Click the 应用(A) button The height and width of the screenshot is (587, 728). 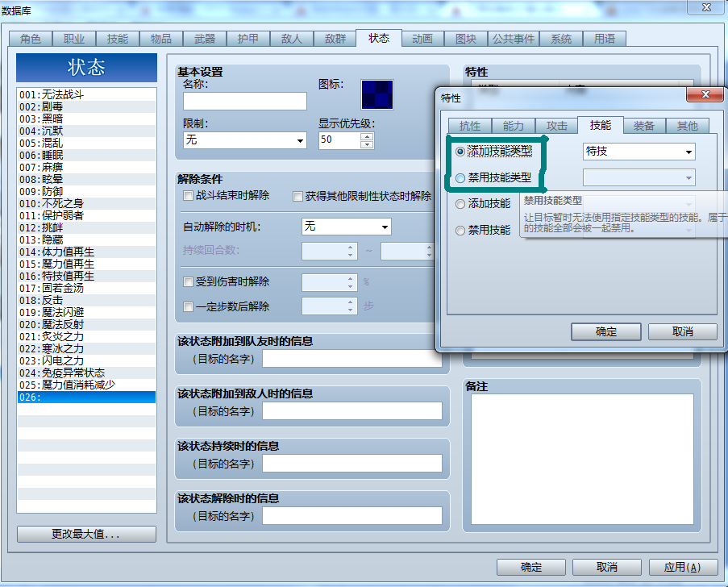pos(683,567)
